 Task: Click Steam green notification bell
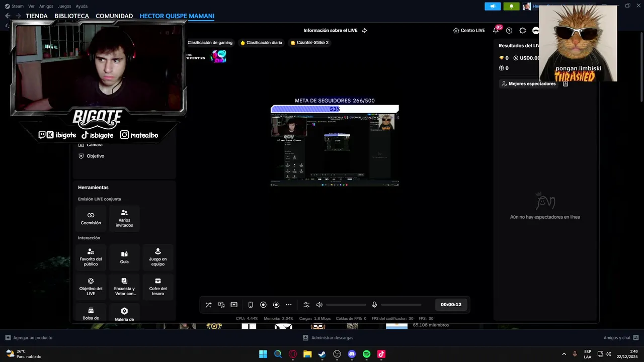[512, 6]
